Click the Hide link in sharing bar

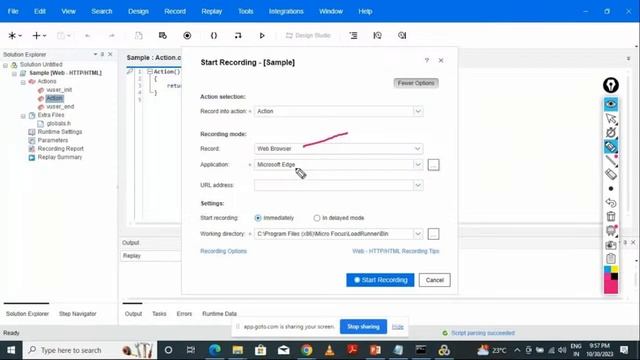point(398,327)
